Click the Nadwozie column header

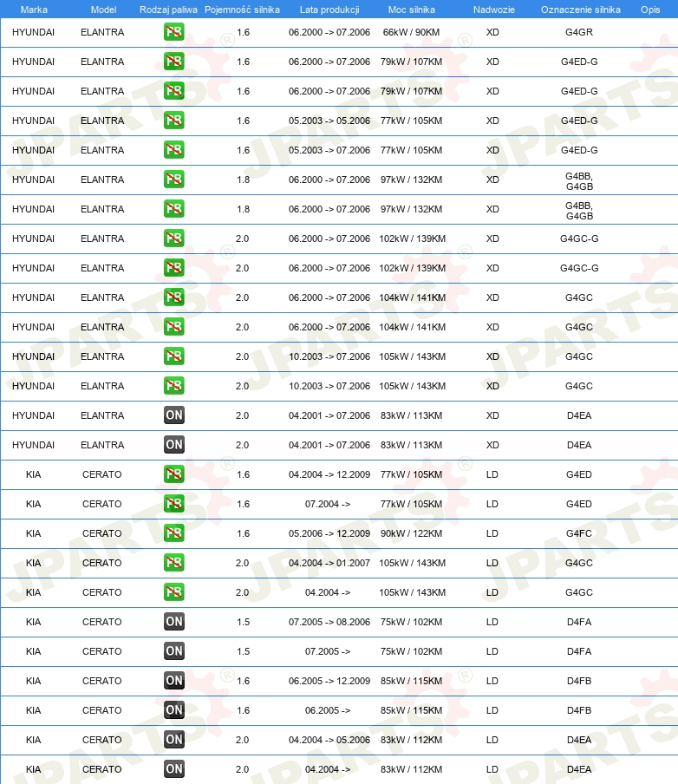click(494, 10)
